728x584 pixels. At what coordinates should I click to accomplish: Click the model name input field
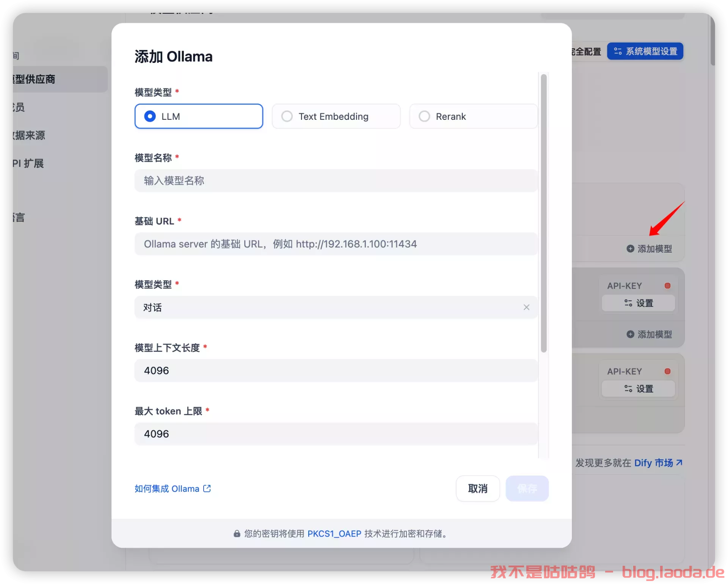click(x=336, y=181)
